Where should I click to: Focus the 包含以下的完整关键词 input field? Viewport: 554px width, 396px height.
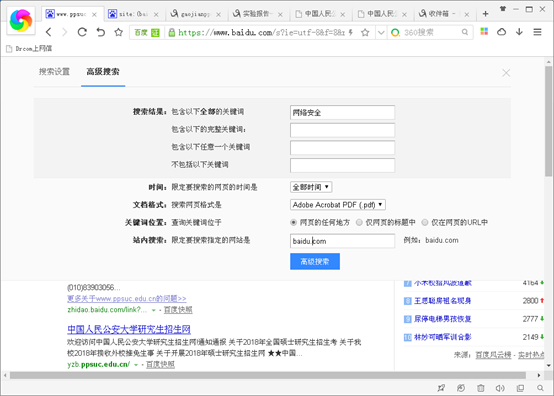pos(342,130)
